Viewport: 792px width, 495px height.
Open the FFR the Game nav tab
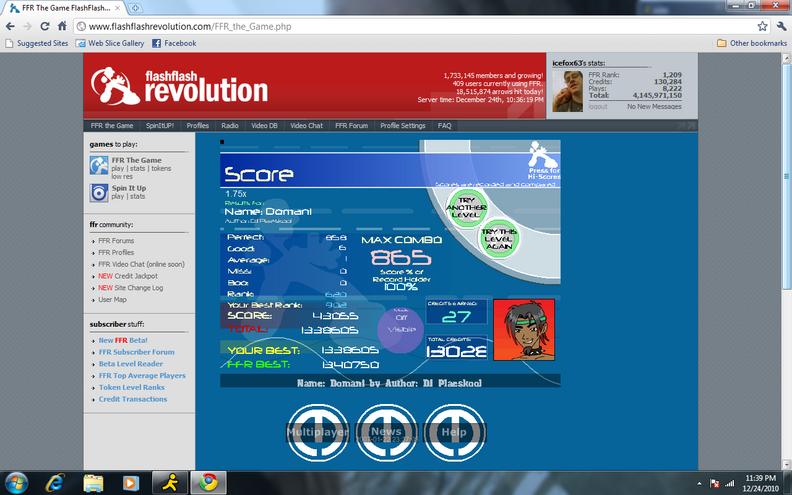[112, 126]
